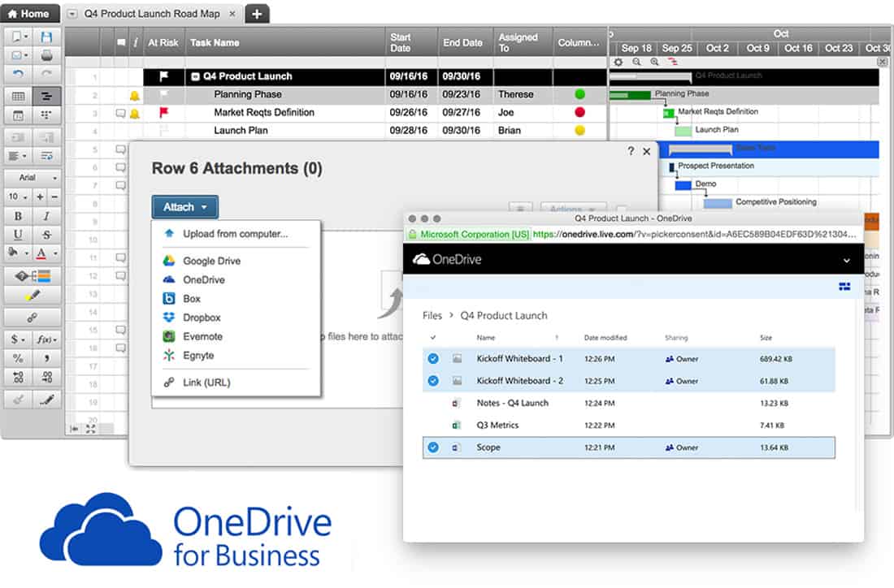
Task: Switch to Card view dots icon
Action: [46, 115]
